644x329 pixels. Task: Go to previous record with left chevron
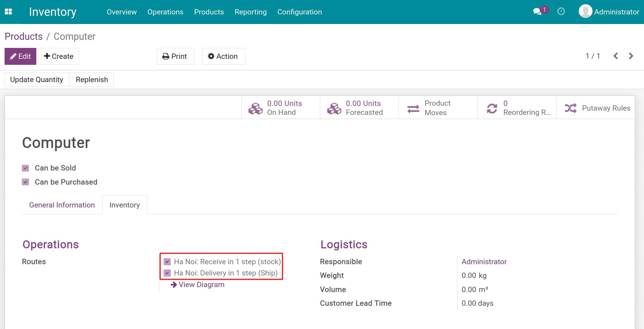pos(615,56)
